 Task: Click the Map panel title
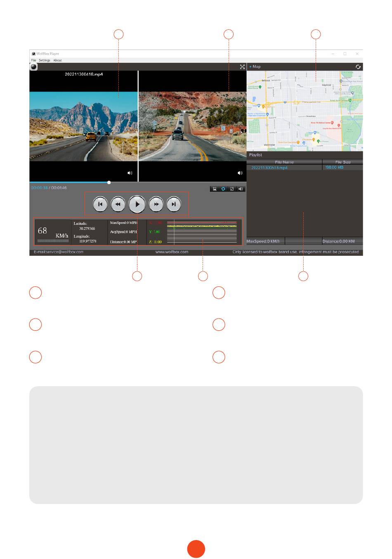coord(256,66)
